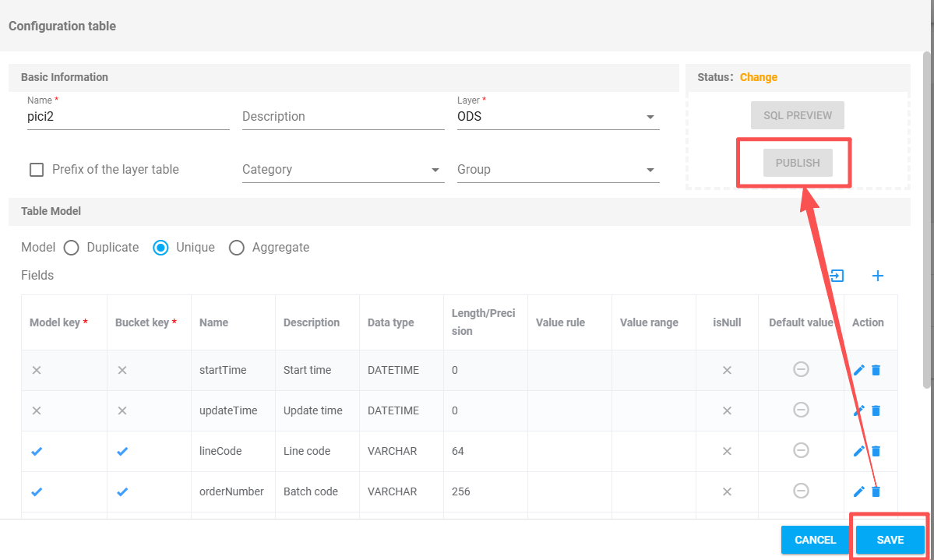934x560 pixels.
Task: Click default value icon for startTime
Action: [801, 370]
